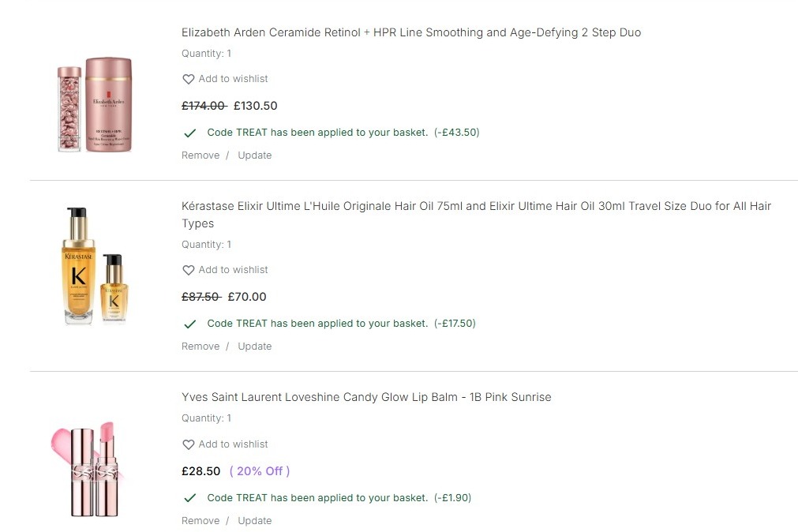The image size is (798, 532).
Task: Click green checkmark beside YSL TREAT code
Action: tap(189, 498)
